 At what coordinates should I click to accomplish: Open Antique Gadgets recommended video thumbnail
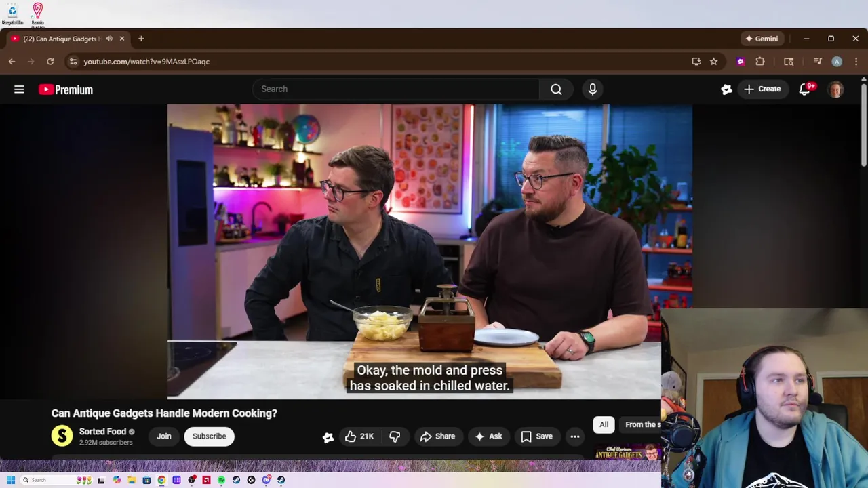(627, 452)
